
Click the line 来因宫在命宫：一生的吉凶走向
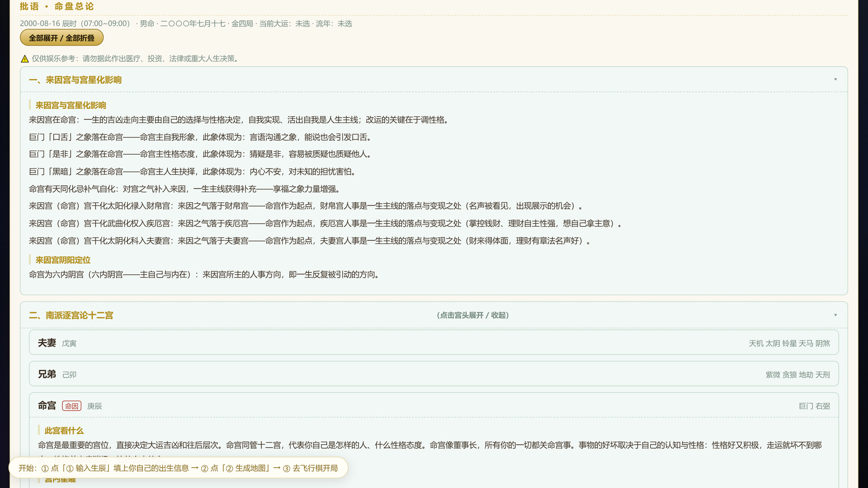click(x=240, y=120)
